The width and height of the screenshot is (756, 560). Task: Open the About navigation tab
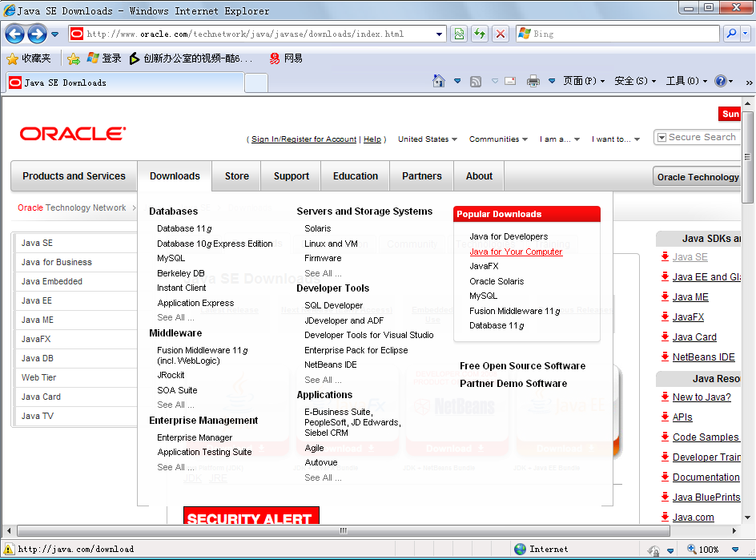479,176
